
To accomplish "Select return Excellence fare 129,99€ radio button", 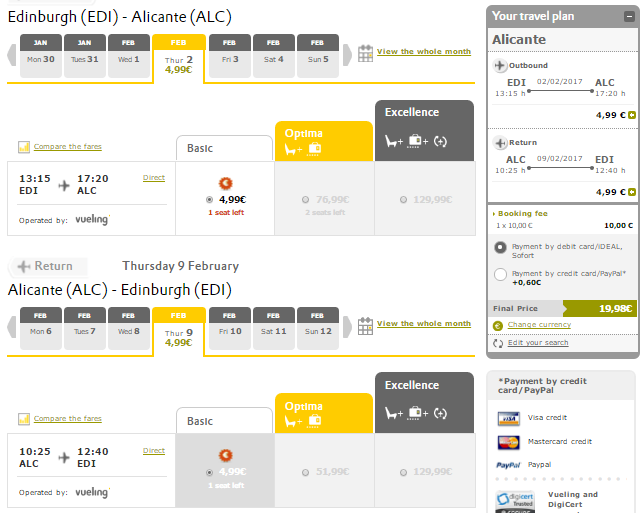I will click(404, 472).
